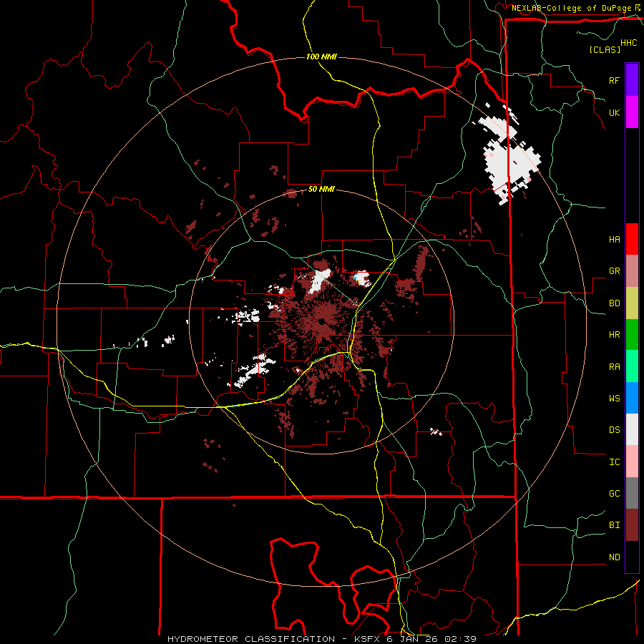The image size is (644, 644).
Task: Click the GC legend label
Action: [x=614, y=494]
